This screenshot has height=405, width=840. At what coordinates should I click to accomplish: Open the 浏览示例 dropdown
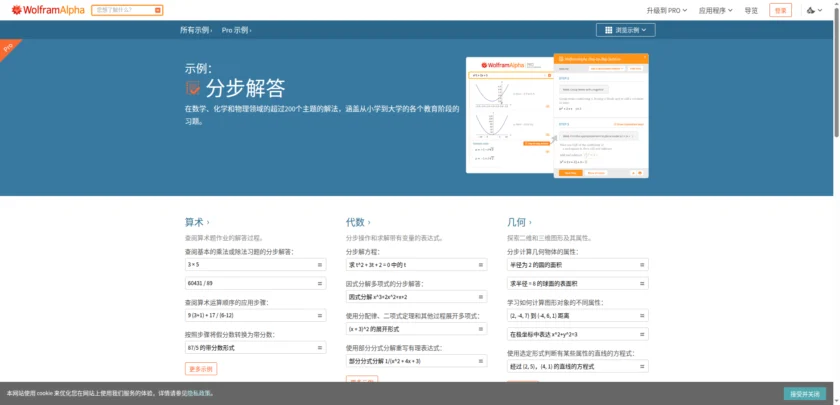coord(625,30)
